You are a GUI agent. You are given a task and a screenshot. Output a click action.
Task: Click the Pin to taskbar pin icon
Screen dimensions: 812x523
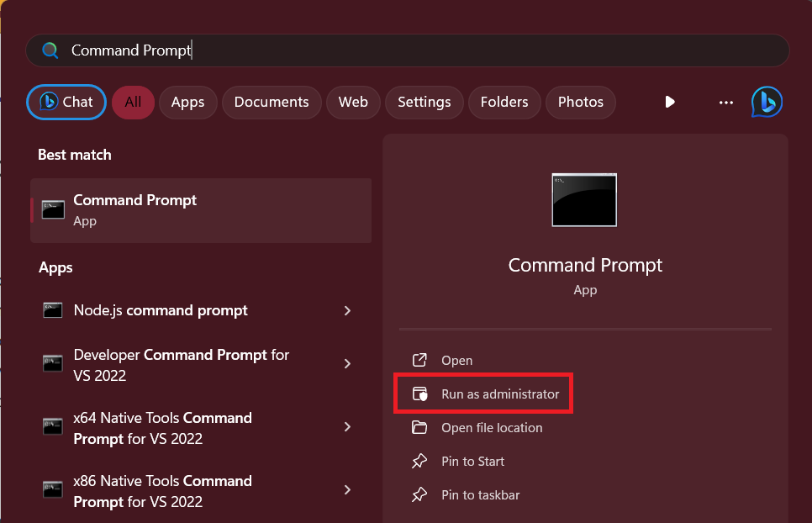[x=419, y=495]
